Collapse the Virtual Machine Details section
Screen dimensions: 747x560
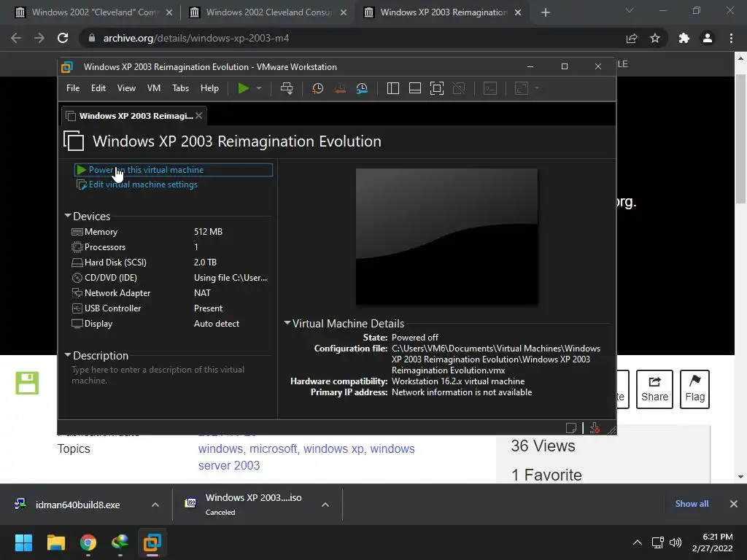(287, 323)
